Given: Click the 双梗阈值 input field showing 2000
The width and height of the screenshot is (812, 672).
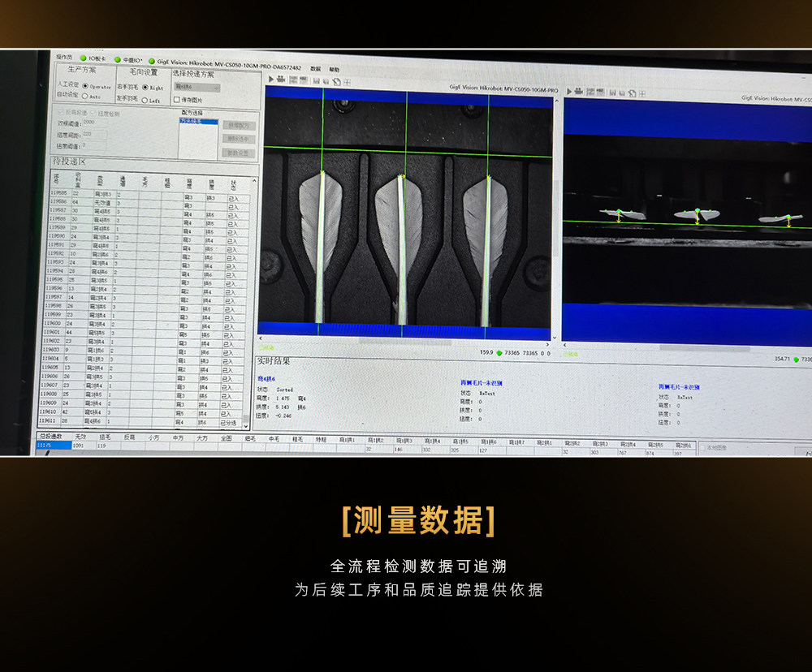Looking at the screenshot, I should tap(95, 123).
